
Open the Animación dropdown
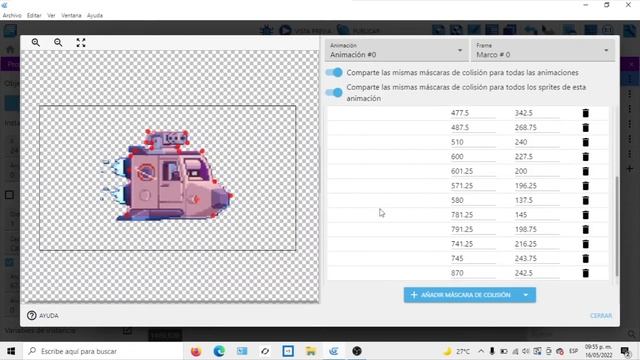click(397, 50)
